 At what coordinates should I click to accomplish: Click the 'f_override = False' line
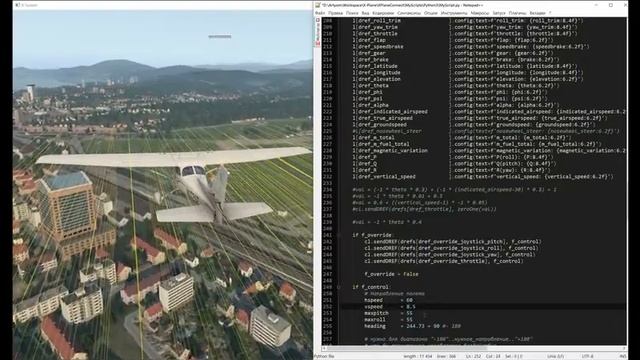click(391, 274)
